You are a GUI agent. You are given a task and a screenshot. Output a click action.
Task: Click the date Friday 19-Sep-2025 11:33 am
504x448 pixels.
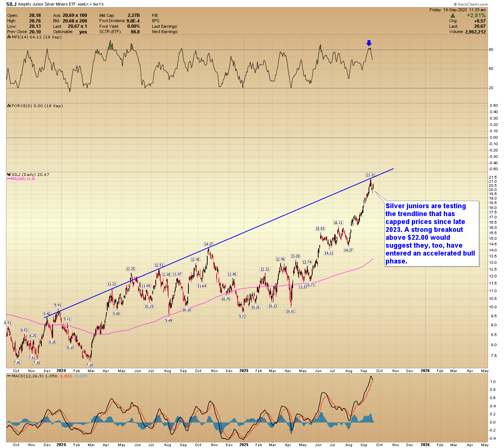(x=458, y=10)
